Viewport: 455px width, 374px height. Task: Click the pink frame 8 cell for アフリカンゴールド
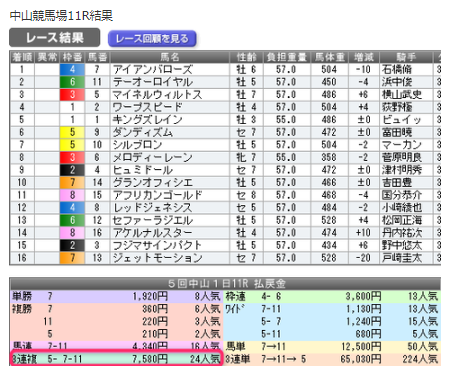[72, 195]
